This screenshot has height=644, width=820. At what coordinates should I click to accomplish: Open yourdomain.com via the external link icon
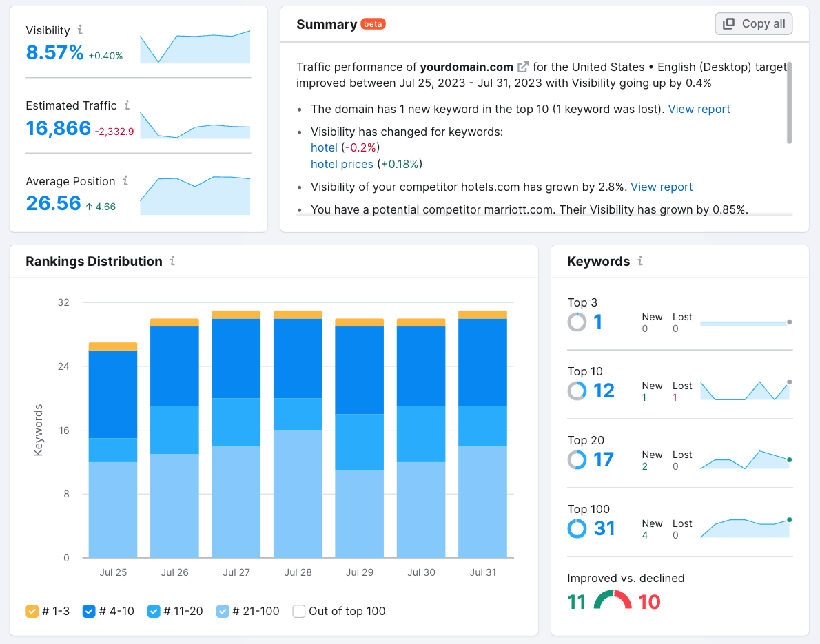[x=522, y=67]
